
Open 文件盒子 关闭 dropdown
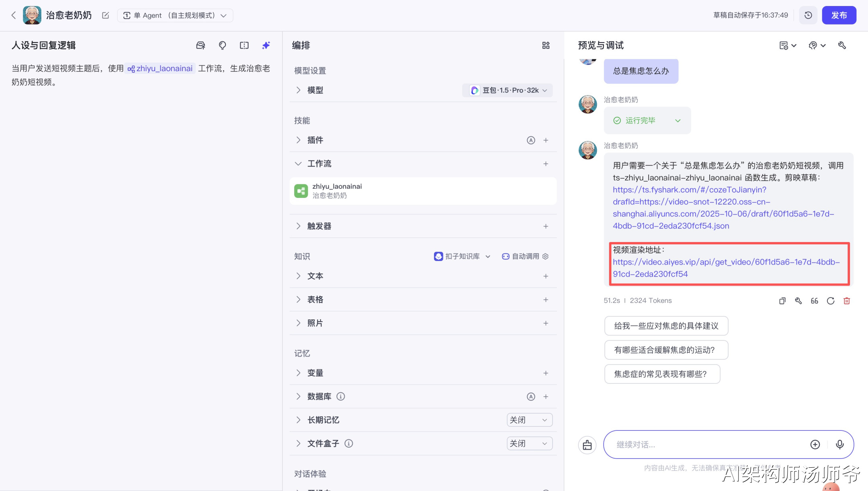(x=529, y=444)
